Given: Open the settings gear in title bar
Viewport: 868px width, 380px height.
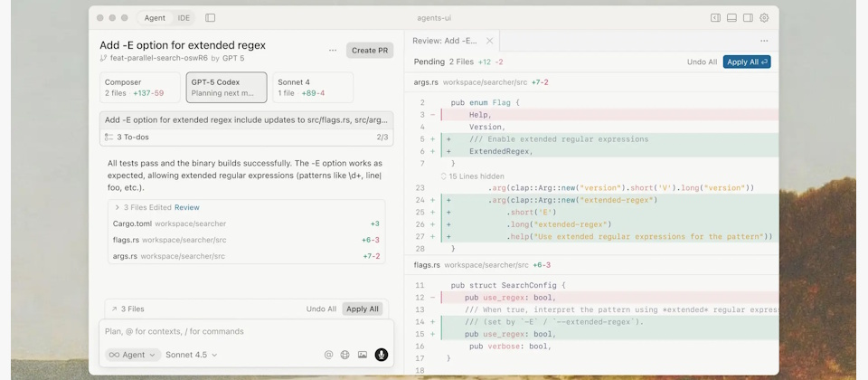Looking at the screenshot, I should [x=764, y=17].
